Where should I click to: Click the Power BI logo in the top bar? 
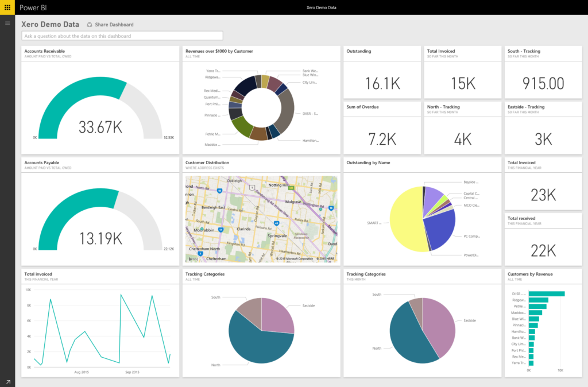[33, 7]
